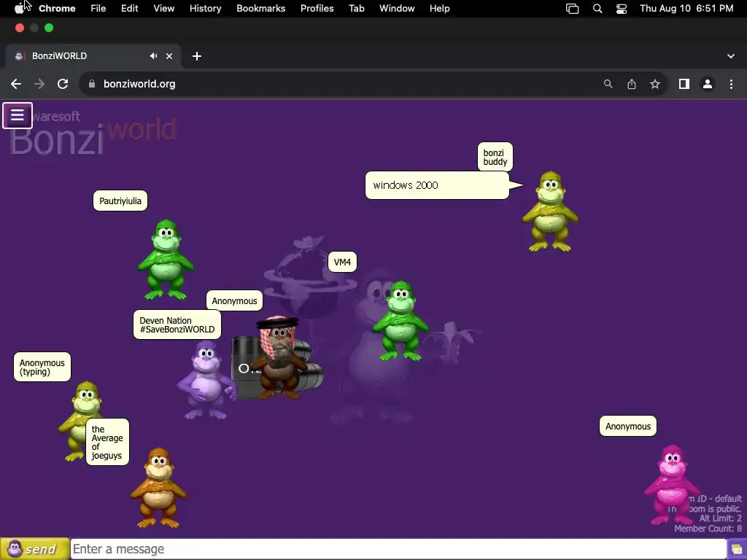Click Deven Nation's purple Bonzi character
The height and width of the screenshot is (560, 747).
click(206, 380)
